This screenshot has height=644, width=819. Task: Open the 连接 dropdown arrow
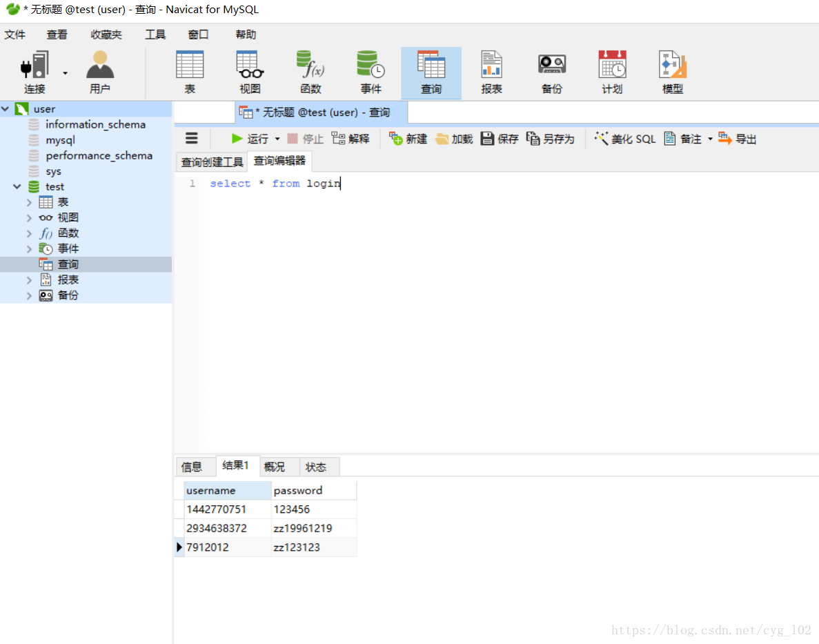66,73
